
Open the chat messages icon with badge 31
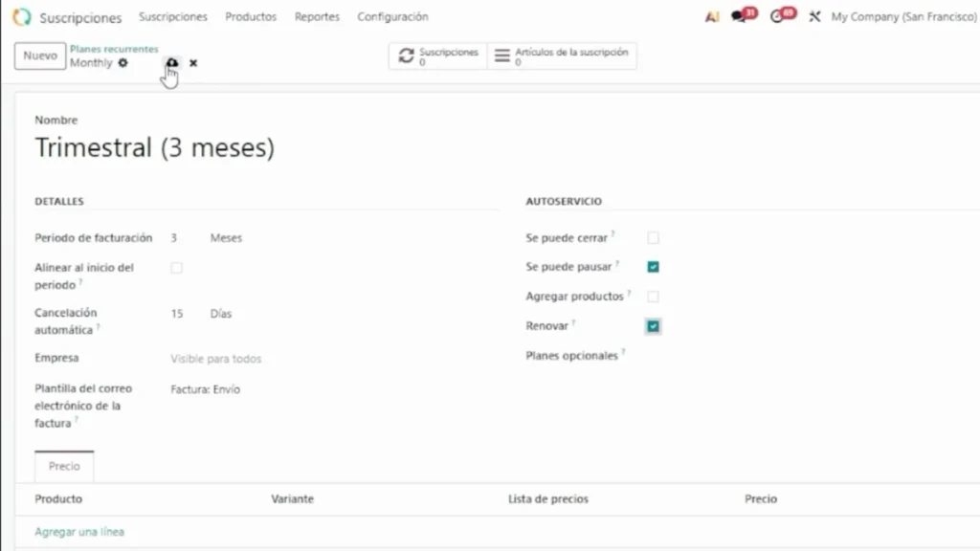point(741,17)
